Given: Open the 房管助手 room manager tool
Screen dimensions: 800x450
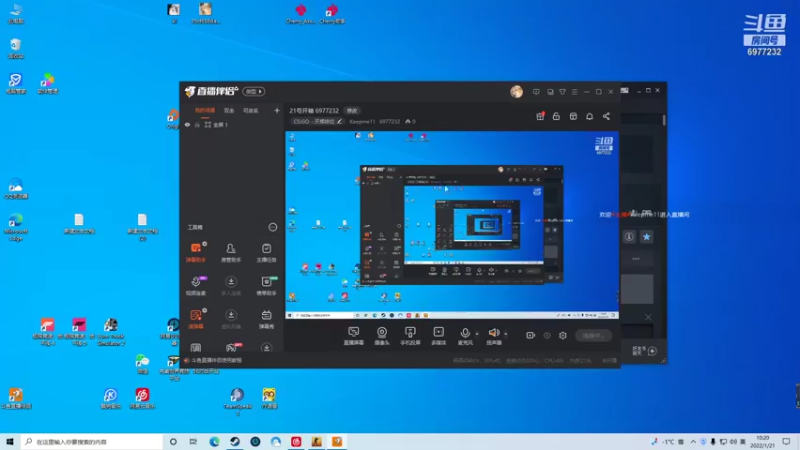Looking at the screenshot, I should [231, 253].
